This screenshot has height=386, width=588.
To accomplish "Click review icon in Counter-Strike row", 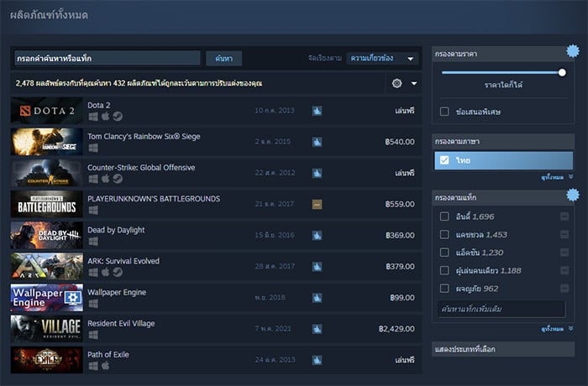I will (318, 173).
